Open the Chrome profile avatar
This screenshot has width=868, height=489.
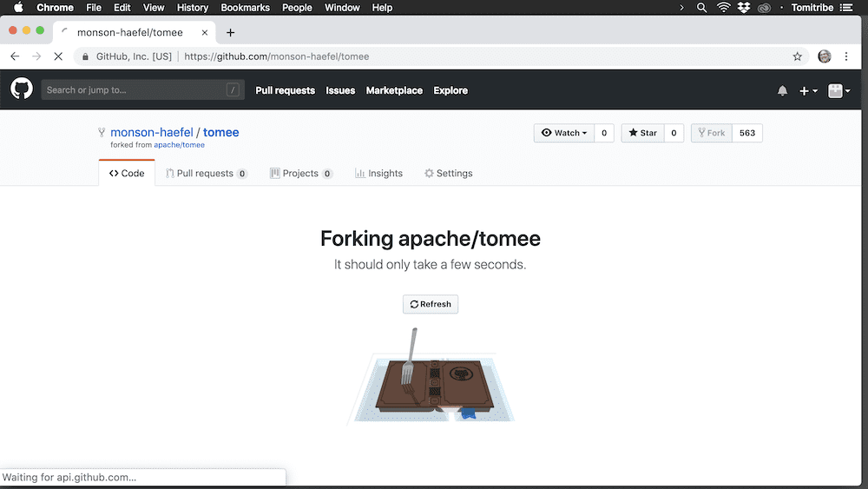click(x=825, y=56)
